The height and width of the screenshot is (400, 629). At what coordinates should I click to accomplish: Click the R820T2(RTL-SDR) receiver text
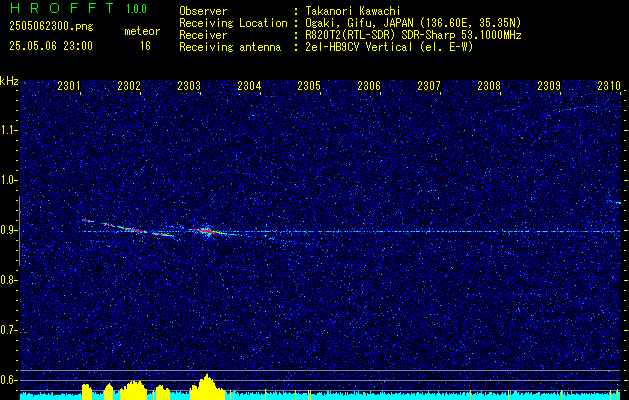pyautogui.click(x=413, y=35)
